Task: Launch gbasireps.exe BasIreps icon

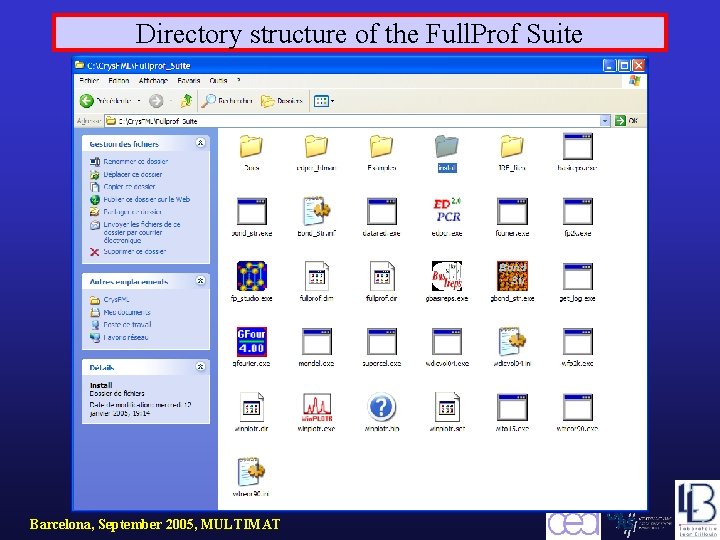Action: tap(447, 276)
